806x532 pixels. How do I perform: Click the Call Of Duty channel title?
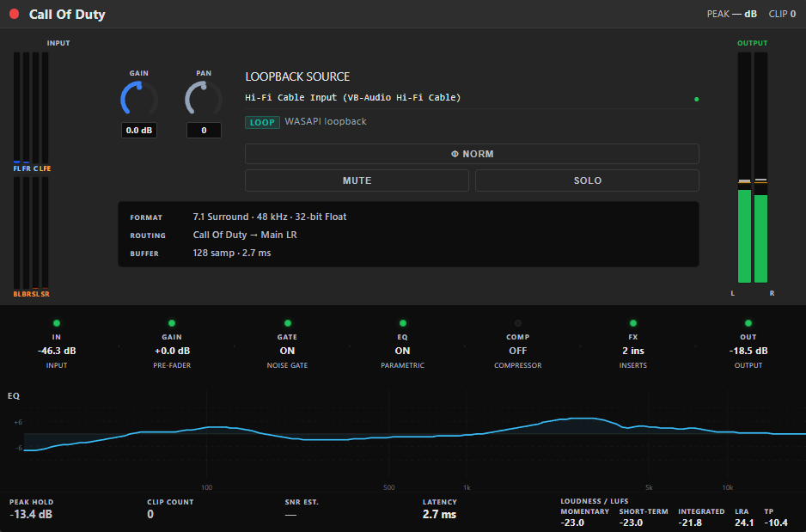[67, 15]
